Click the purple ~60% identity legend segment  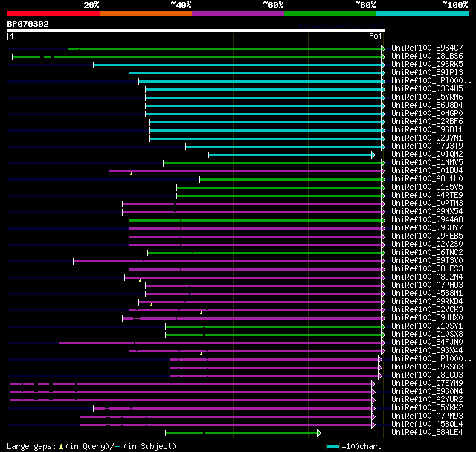pyautogui.click(x=238, y=13)
